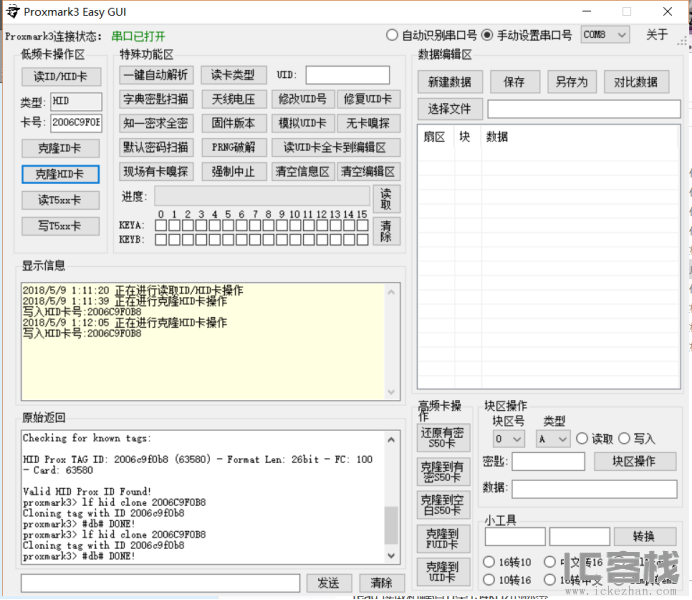Click 克隆到UID卡 button
The image size is (692, 600).
click(x=443, y=572)
